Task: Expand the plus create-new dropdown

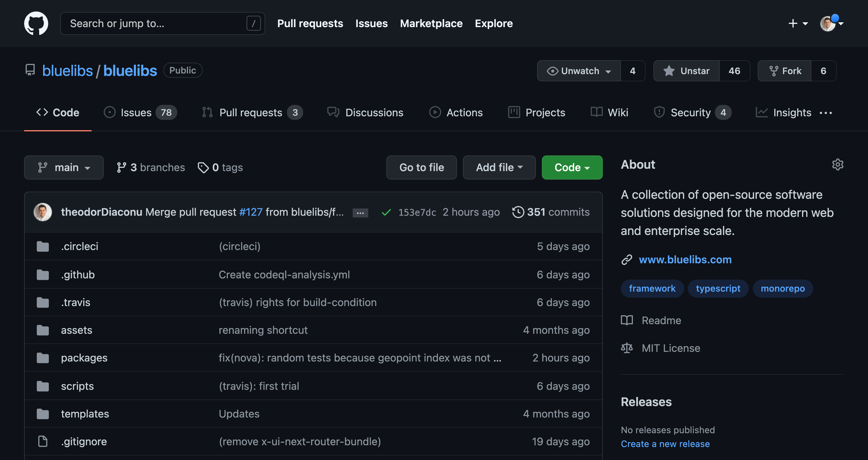Action: coord(797,23)
